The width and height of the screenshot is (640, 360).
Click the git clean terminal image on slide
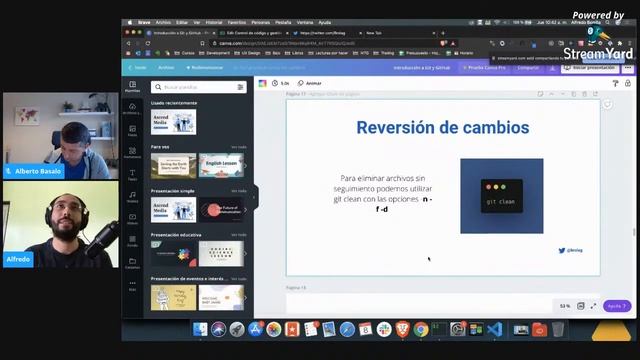tap(502, 196)
